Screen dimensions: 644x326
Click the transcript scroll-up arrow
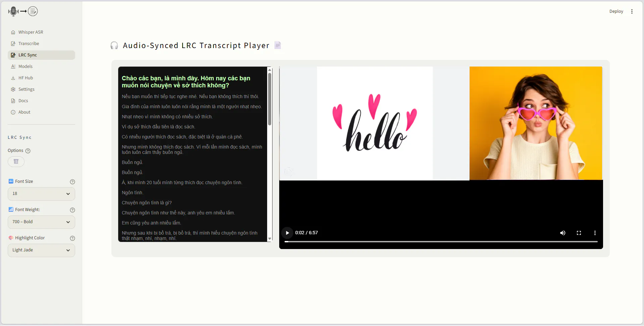click(269, 70)
